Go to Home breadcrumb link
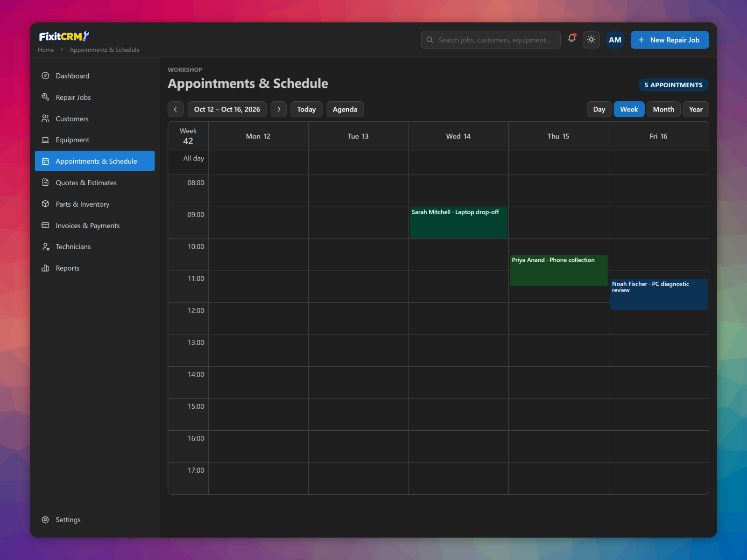 pyautogui.click(x=46, y=50)
